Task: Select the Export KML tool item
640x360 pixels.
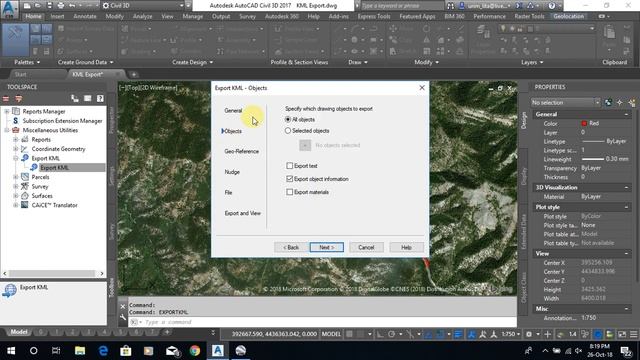Action: [x=54, y=168]
